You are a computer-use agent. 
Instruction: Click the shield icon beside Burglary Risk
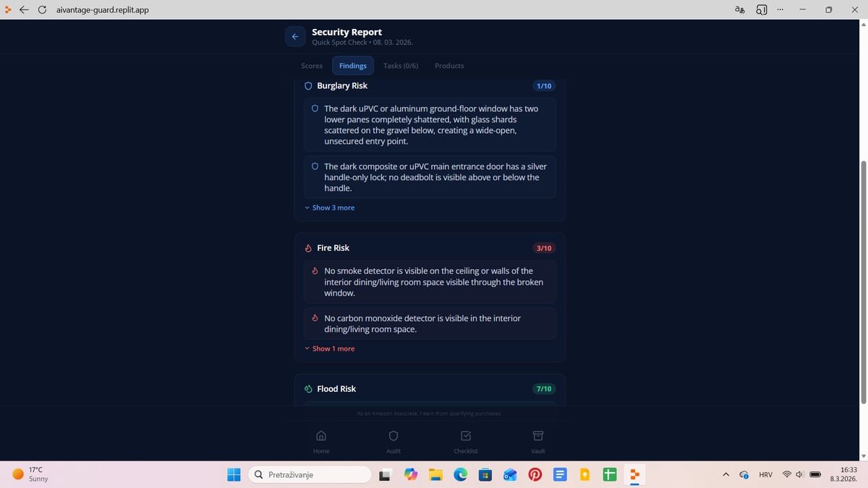pos(308,85)
